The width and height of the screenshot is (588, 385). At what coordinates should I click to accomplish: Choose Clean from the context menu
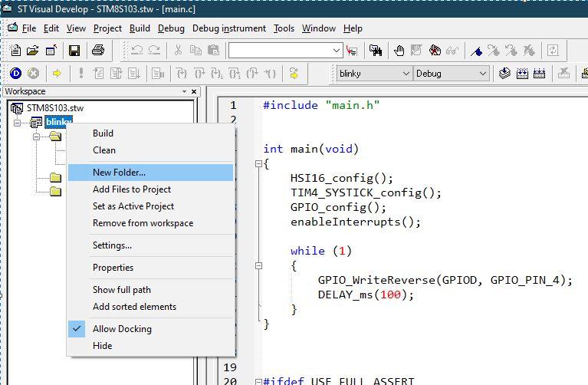tap(150, 150)
